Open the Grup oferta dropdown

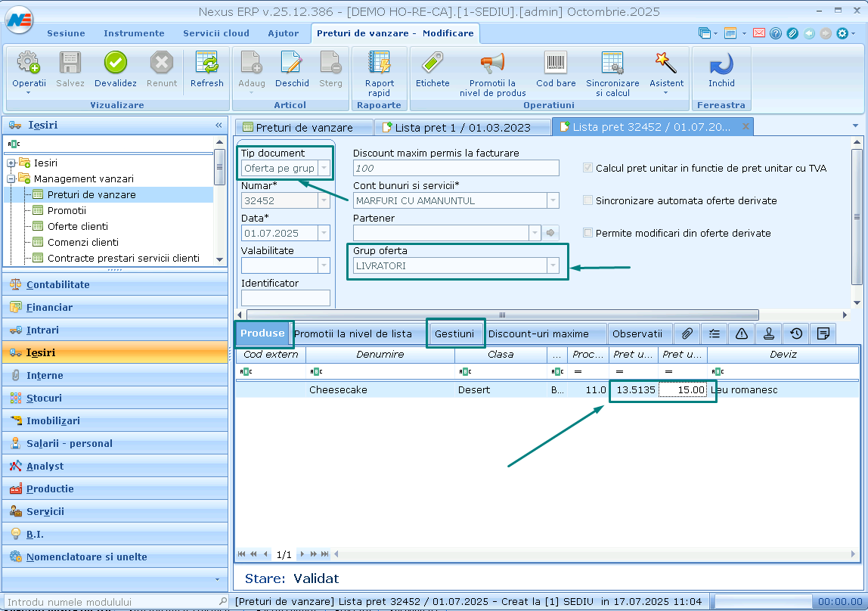[x=553, y=265]
